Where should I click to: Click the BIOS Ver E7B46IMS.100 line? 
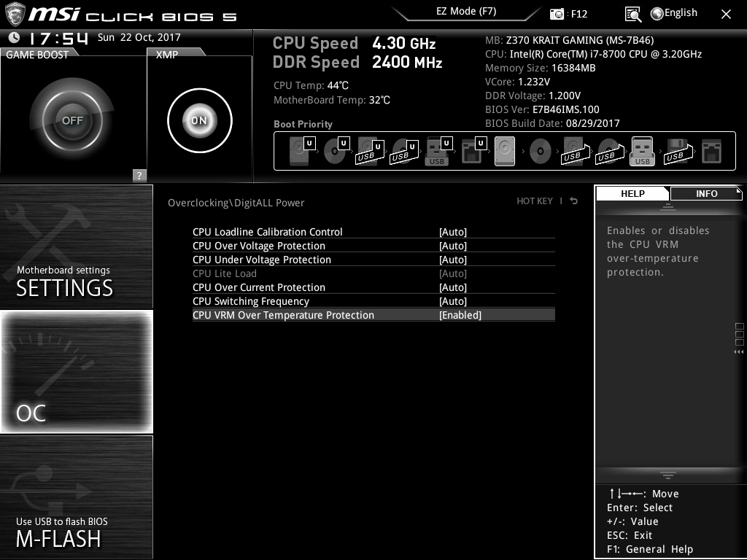point(542,109)
